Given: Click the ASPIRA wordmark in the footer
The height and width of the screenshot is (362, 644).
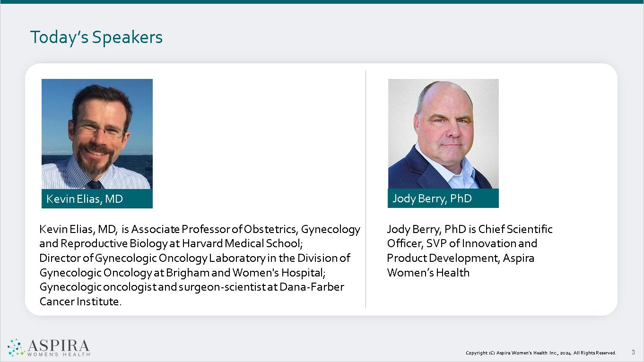Looking at the screenshot, I should pos(58,345).
